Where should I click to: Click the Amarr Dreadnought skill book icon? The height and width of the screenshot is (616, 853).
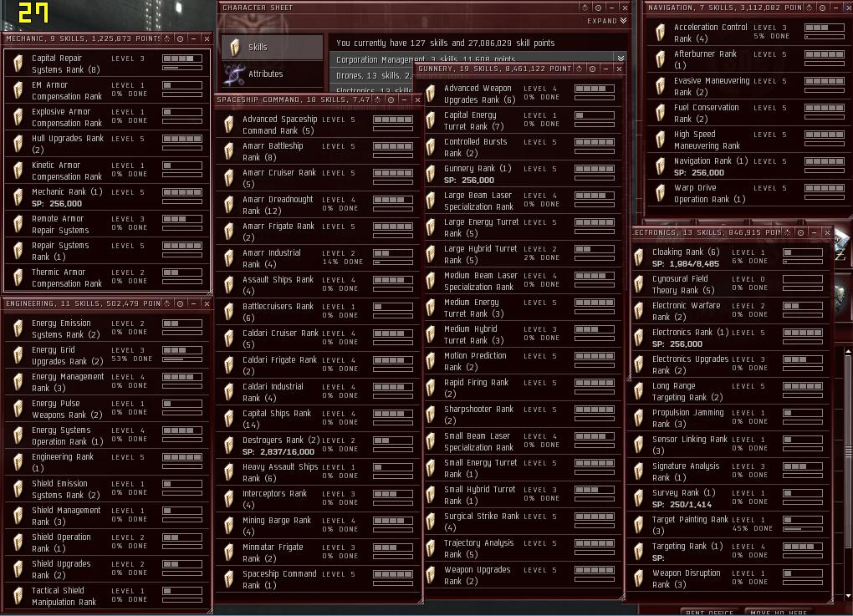pyautogui.click(x=229, y=205)
